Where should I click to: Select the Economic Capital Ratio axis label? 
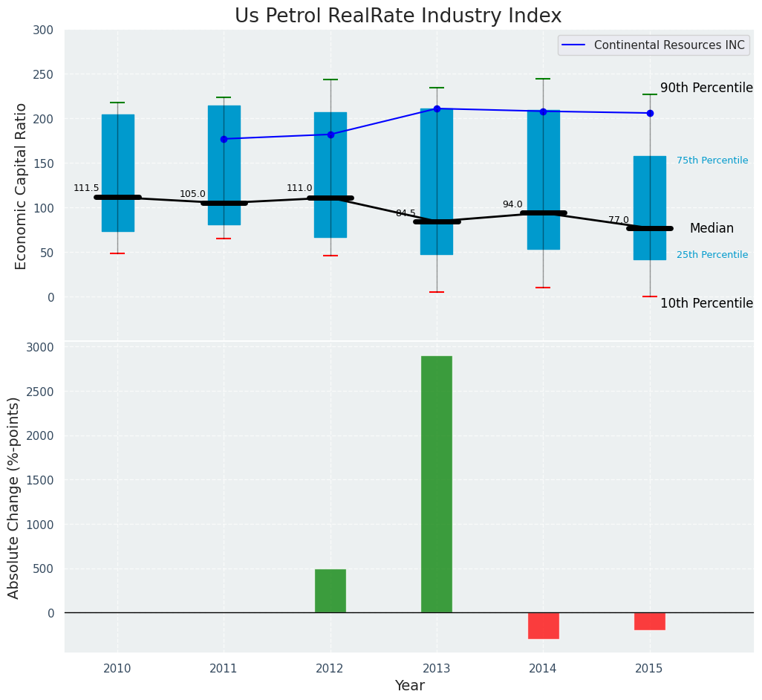(x=21, y=186)
